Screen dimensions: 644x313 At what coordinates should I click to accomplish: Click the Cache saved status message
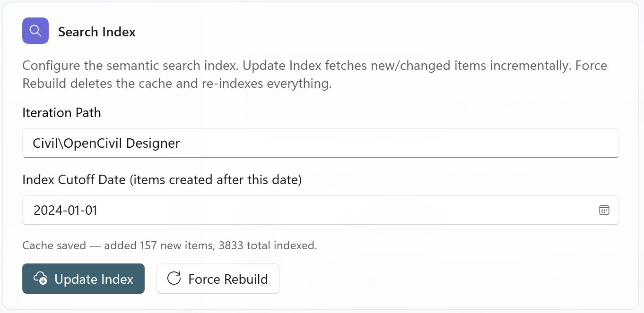coord(169,245)
